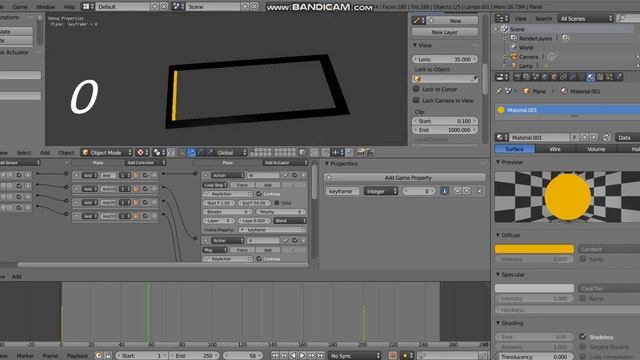Open the Window menu
This screenshot has height=360, width=640.
45,7
